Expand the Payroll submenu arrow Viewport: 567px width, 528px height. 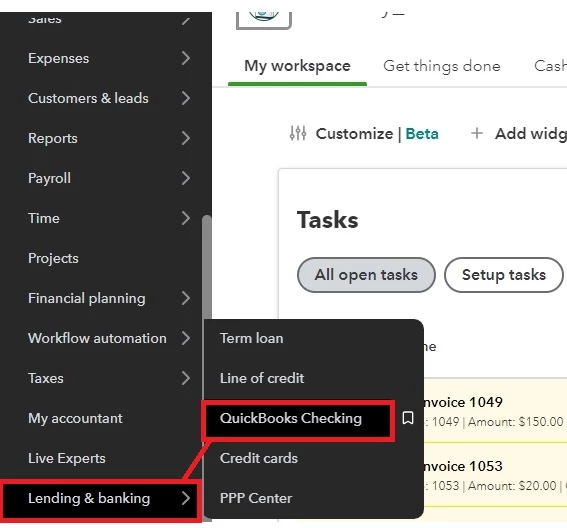tap(186, 178)
